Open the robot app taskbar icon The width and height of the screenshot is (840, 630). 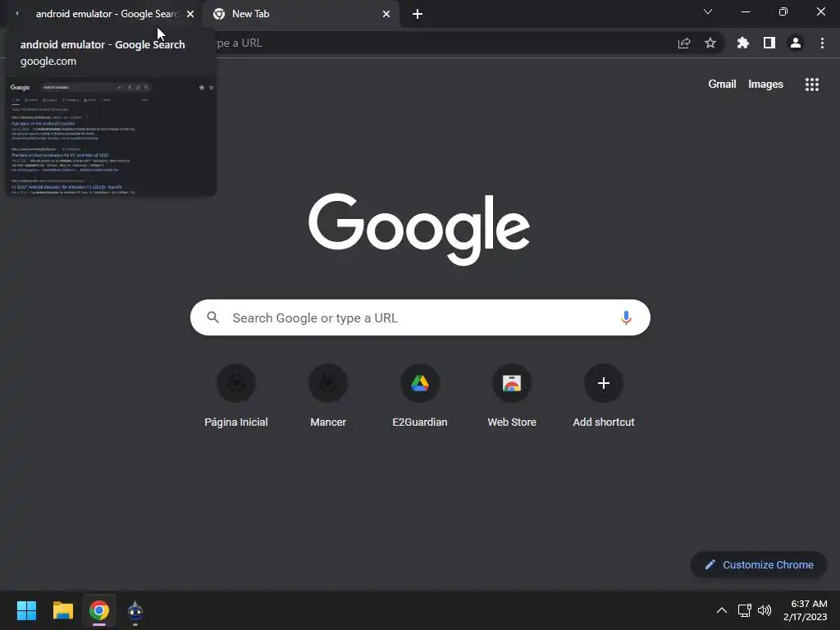135,610
